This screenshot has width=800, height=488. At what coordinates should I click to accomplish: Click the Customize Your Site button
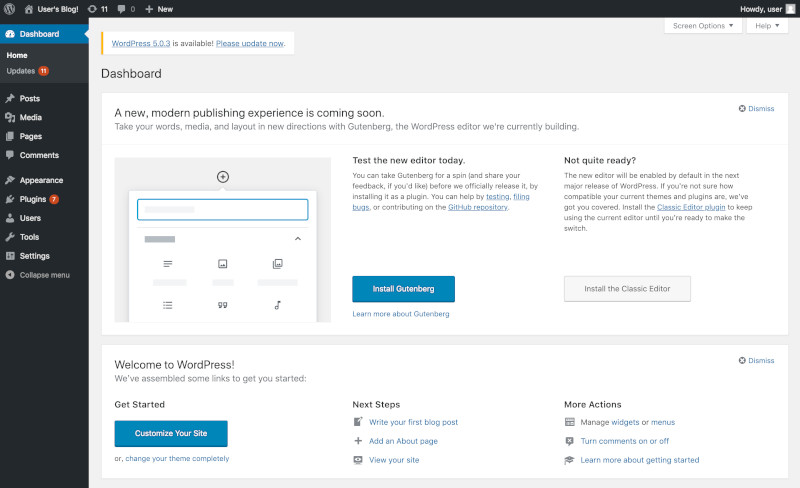[x=171, y=433]
